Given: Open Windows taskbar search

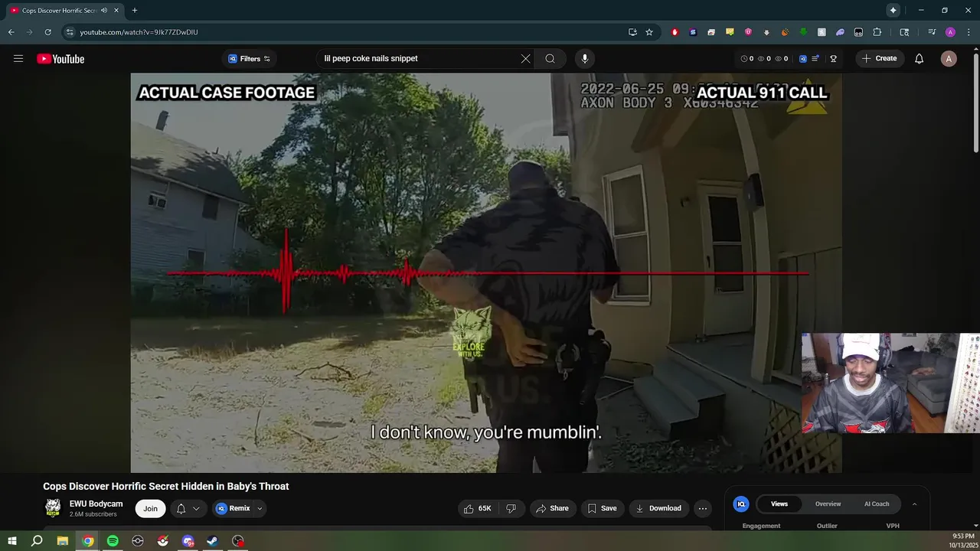Looking at the screenshot, I should [37, 541].
